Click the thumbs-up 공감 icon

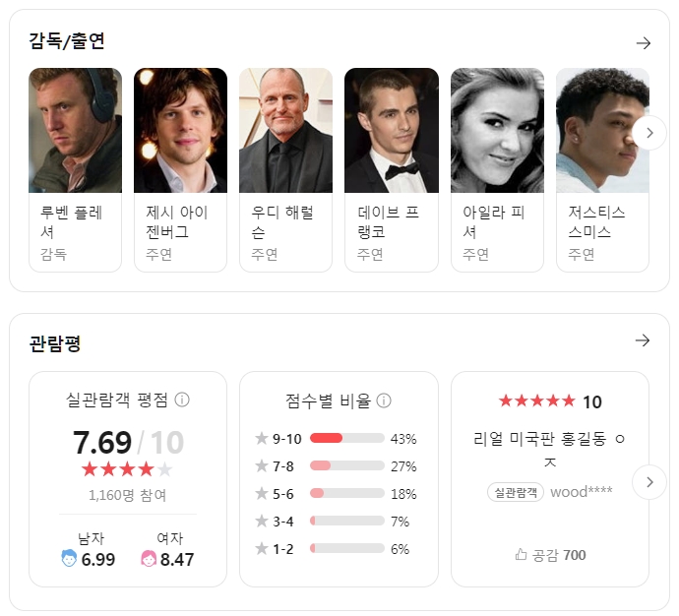click(x=522, y=555)
